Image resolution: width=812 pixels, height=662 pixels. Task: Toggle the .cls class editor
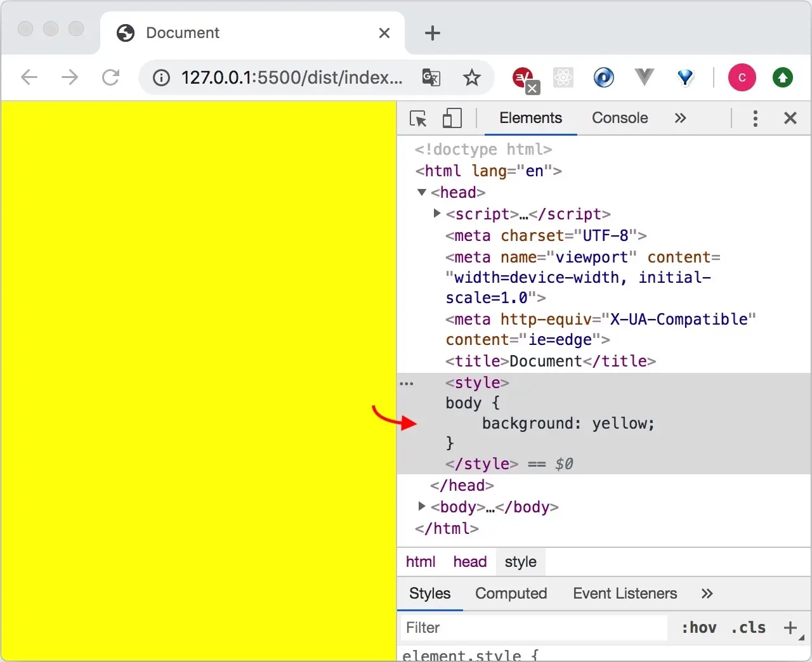tap(747, 628)
